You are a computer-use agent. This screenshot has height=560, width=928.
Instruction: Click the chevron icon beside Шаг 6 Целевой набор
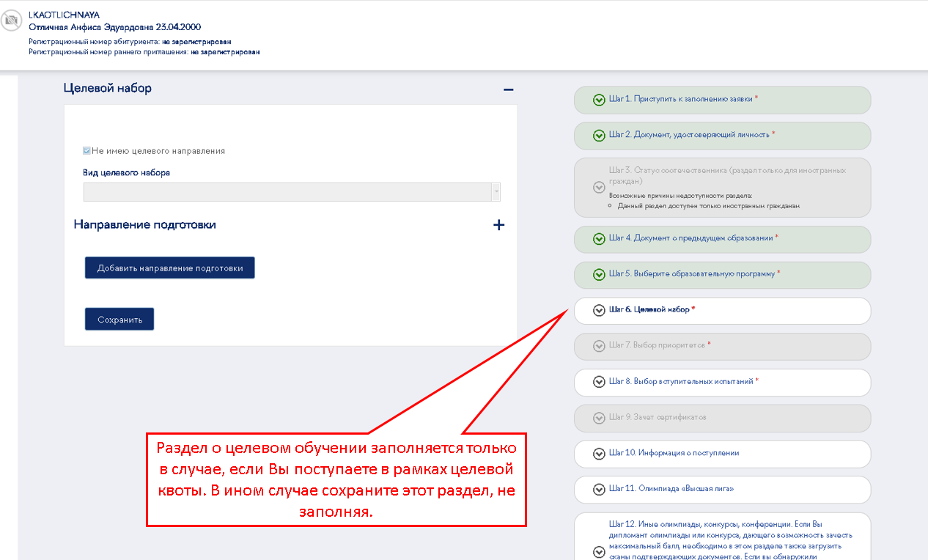pyautogui.click(x=599, y=310)
